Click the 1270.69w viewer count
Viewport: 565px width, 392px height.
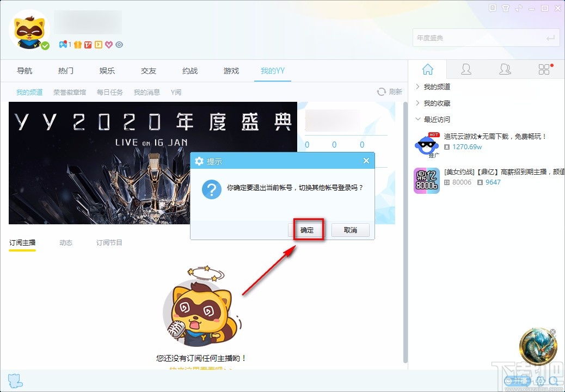(x=467, y=146)
